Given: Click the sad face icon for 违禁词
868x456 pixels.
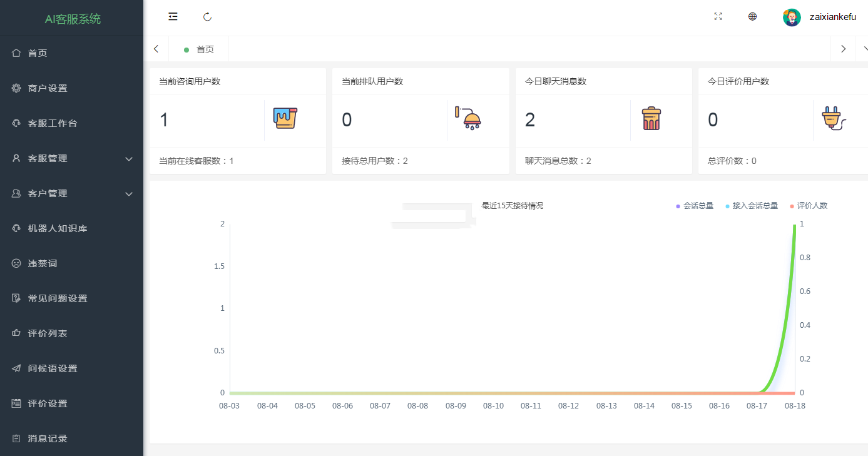Looking at the screenshot, I should coord(16,263).
